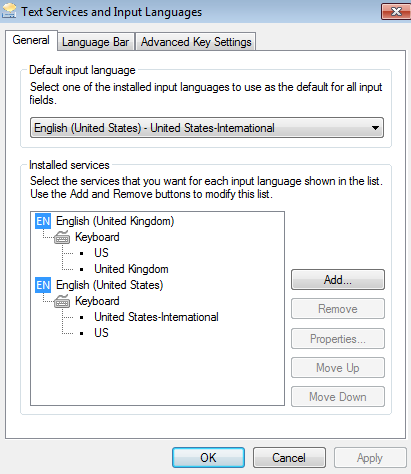Click keyboard icon under English (United Kingdom)

pyautogui.click(x=62, y=237)
